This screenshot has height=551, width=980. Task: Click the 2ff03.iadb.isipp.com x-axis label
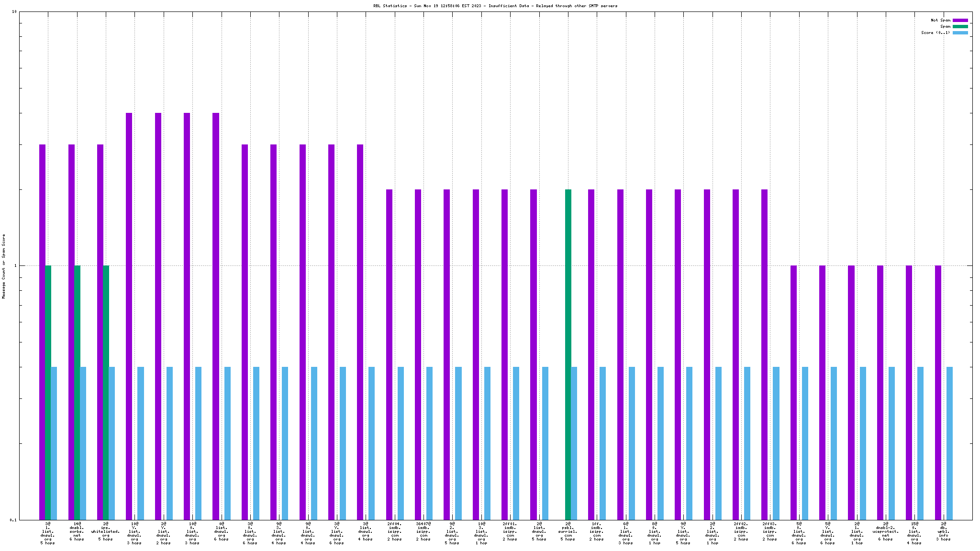coord(770,531)
